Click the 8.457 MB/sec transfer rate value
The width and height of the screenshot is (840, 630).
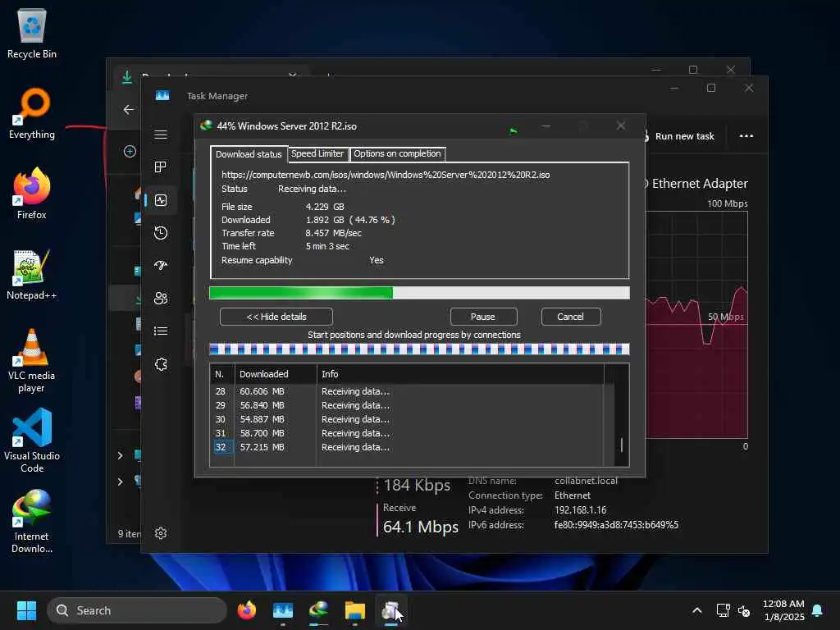point(333,233)
